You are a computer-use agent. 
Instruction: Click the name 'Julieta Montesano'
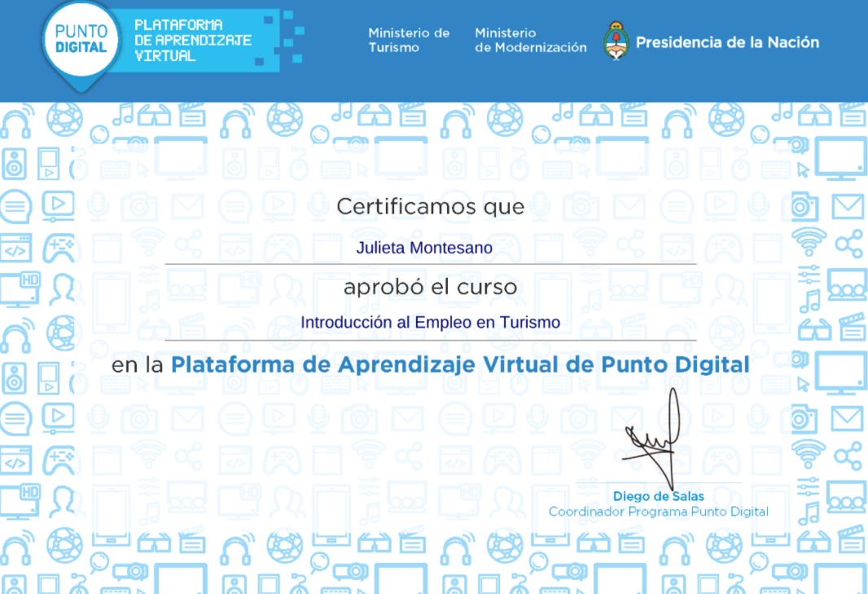coord(424,248)
